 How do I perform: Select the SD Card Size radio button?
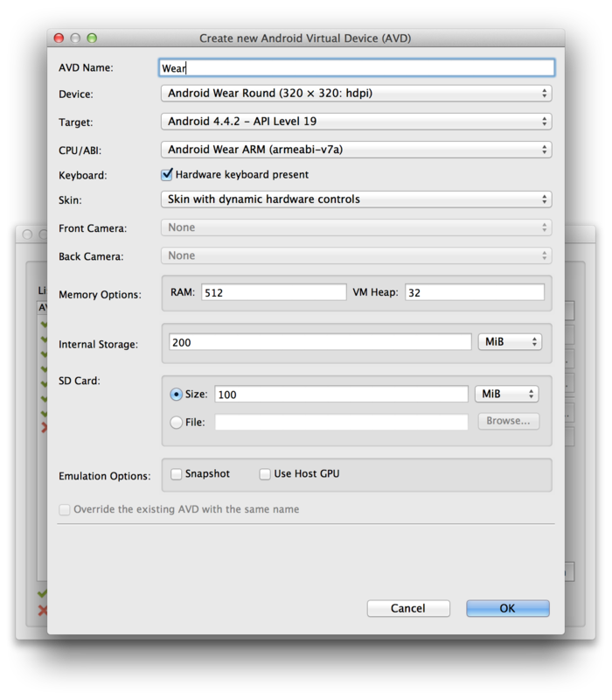pyautogui.click(x=177, y=395)
